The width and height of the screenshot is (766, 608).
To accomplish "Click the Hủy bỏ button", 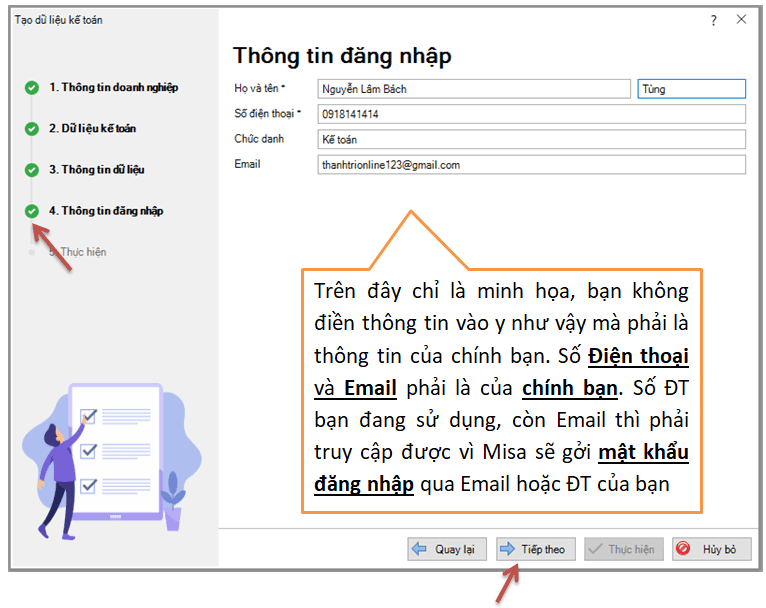I will click(x=710, y=549).
